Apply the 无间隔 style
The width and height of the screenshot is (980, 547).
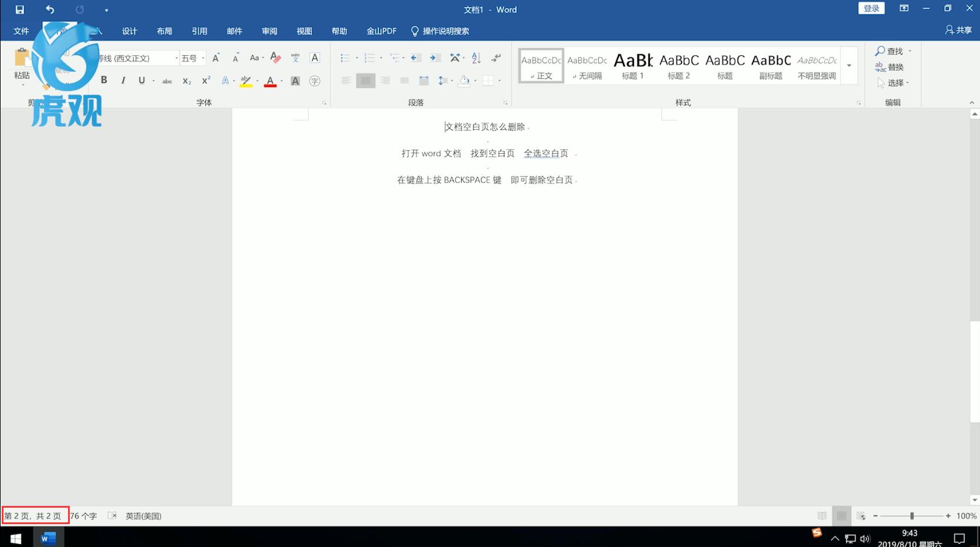[587, 66]
